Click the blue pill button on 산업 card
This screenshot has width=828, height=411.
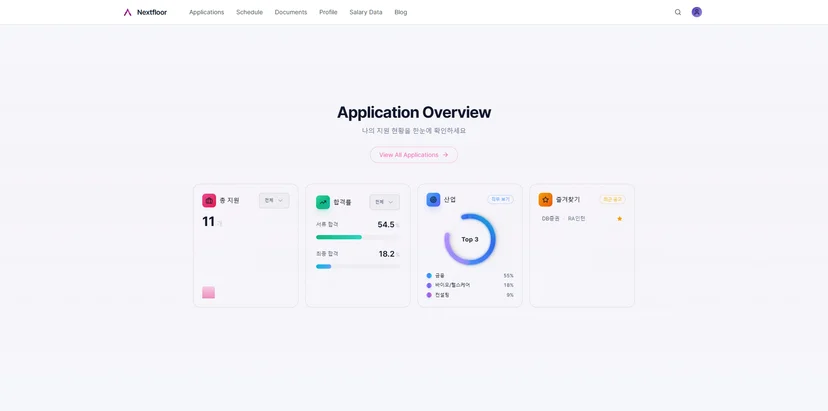click(x=500, y=200)
